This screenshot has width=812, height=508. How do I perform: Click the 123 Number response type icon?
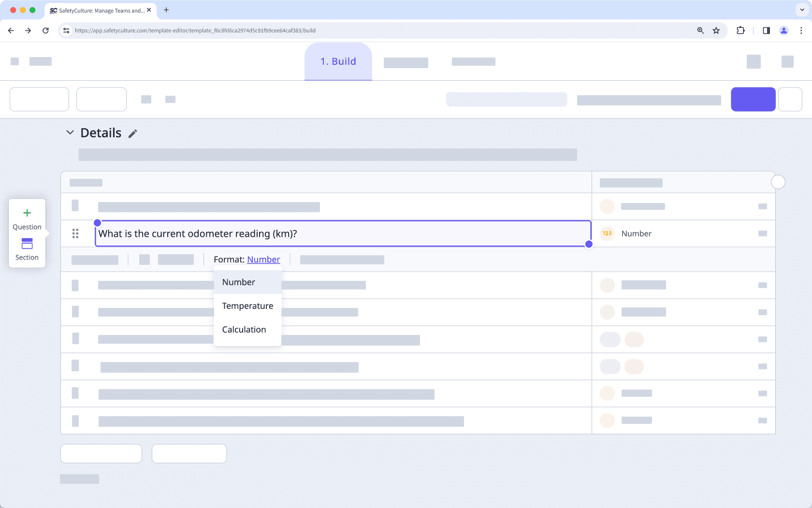[607, 233]
